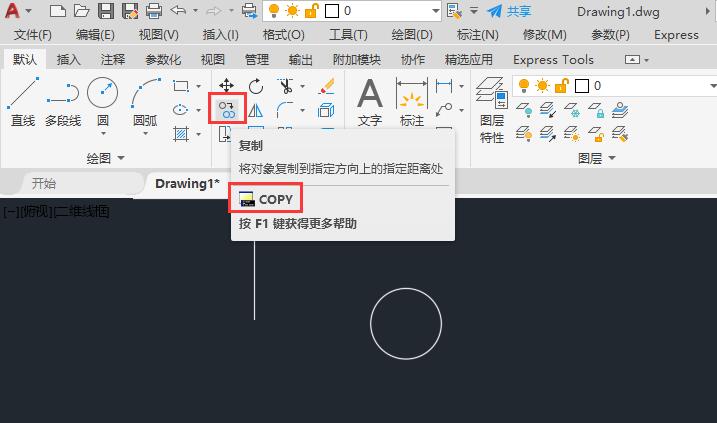Image resolution: width=717 pixels, height=423 pixels.
Task: Click the layer Lock icon with closed padlock
Action: click(x=596, y=110)
